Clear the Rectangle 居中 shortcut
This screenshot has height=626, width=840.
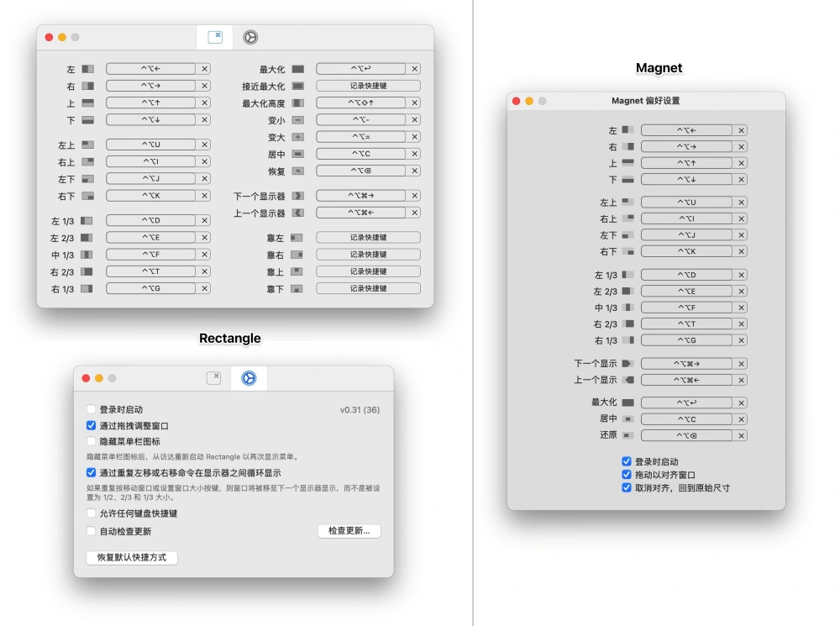coord(415,154)
